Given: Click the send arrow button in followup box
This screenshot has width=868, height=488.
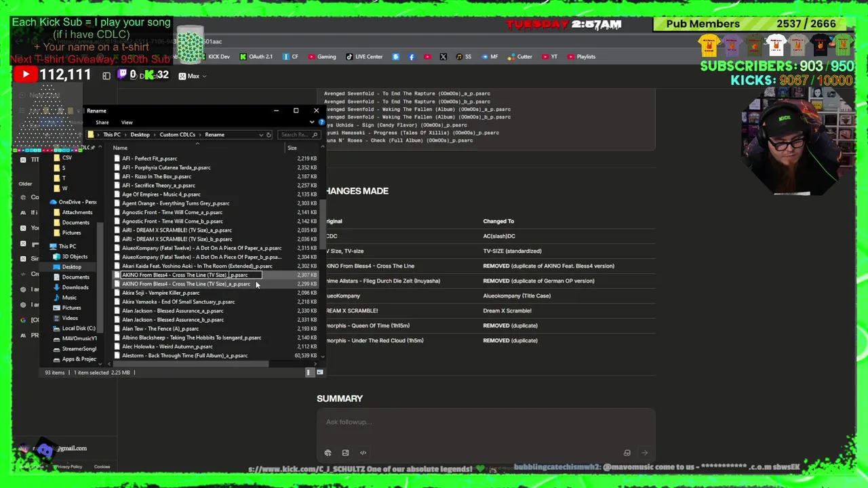Looking at the screenshot, I should [644, 453].
